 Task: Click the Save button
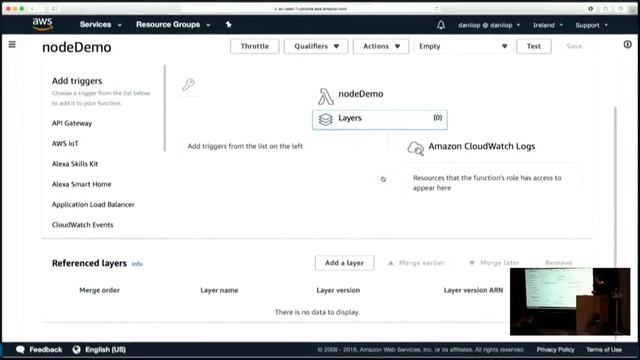point(574,46)
